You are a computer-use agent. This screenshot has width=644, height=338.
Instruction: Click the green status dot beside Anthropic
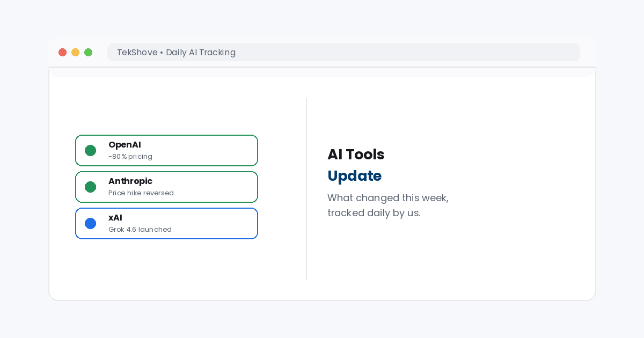(x=90, y=187)
